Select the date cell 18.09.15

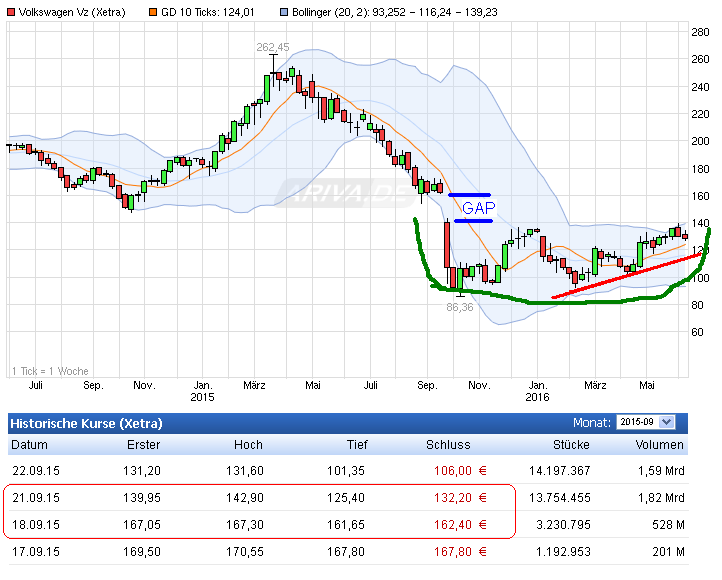36,525
